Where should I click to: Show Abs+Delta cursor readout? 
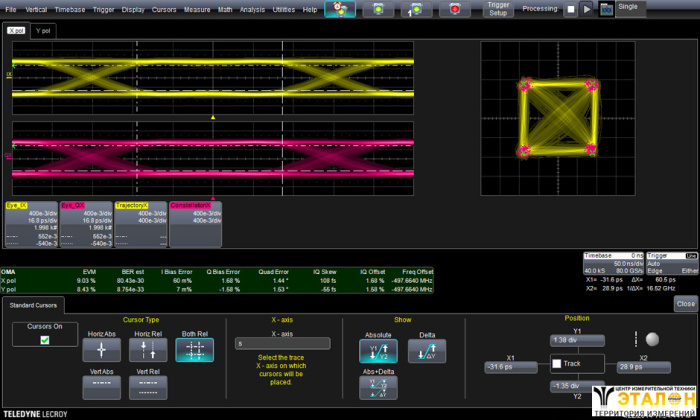377,388
